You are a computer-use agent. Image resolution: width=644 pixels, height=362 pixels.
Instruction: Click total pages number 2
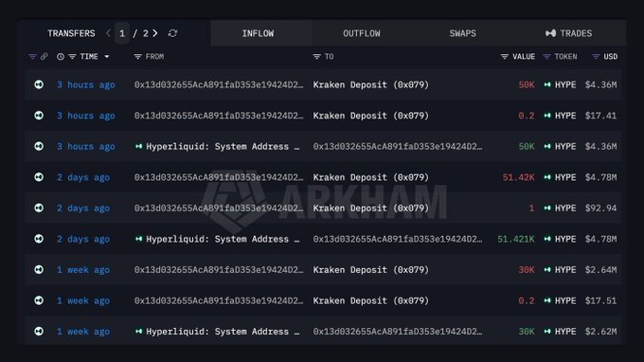(146, 33)
